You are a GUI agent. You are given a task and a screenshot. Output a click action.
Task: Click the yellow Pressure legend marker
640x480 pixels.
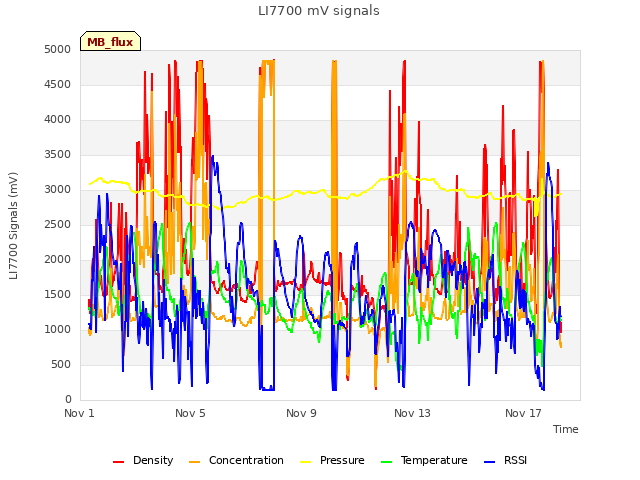[305, 462]
